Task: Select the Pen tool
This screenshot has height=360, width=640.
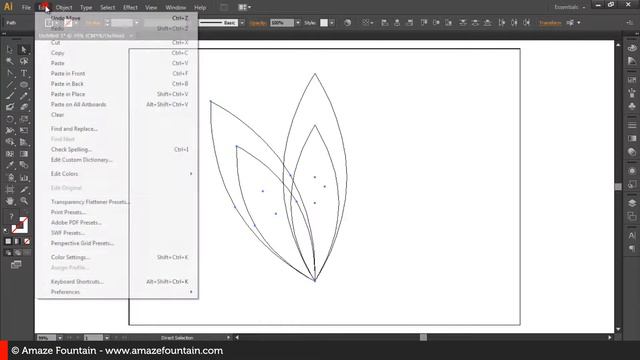Action: [9, 73]
